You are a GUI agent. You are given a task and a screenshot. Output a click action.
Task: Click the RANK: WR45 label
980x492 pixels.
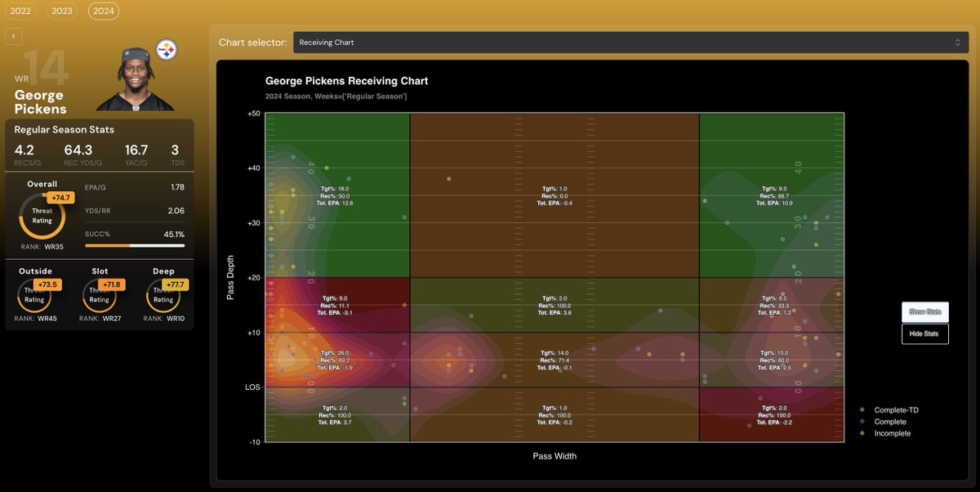(34, 318)
